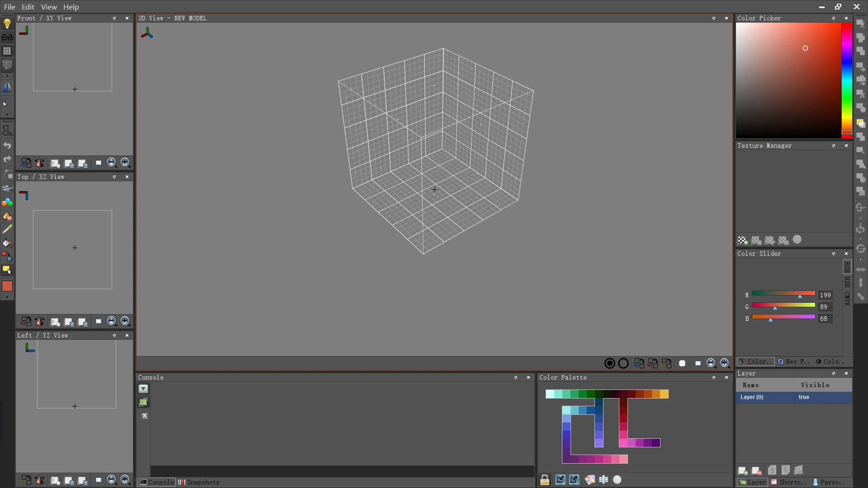Collapse the left toolbar section arrow

click(x=7, y=75)
